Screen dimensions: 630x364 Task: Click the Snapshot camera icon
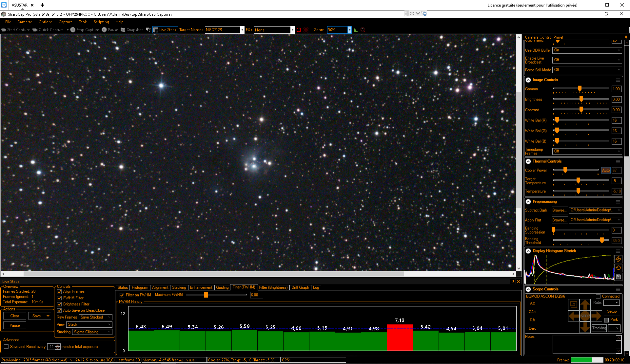point(123,30)
